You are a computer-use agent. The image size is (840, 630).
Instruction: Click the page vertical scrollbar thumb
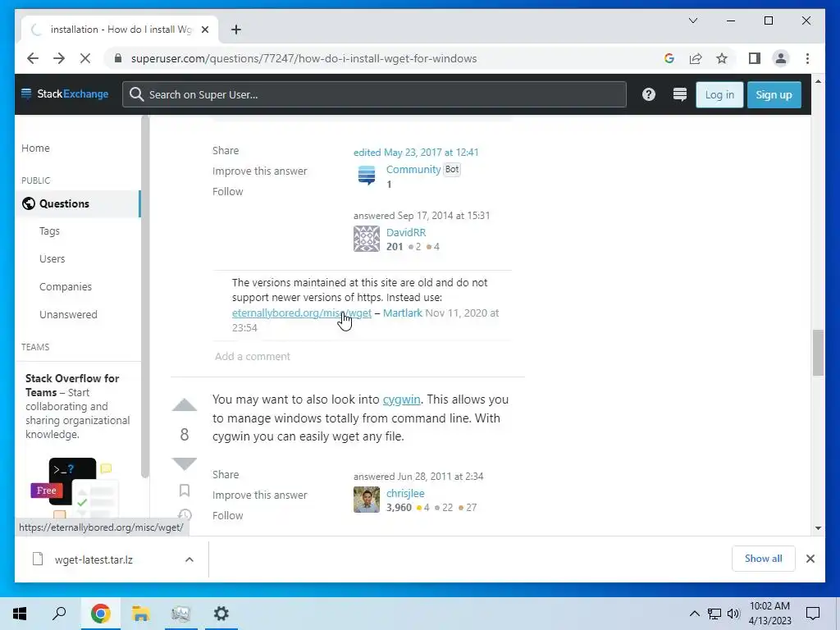click(x=818, y=353)
